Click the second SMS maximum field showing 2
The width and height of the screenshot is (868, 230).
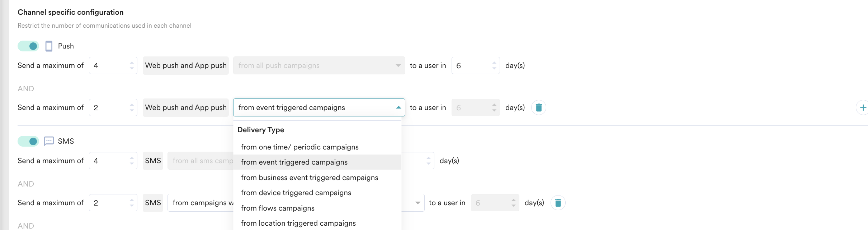click(109, 203)
